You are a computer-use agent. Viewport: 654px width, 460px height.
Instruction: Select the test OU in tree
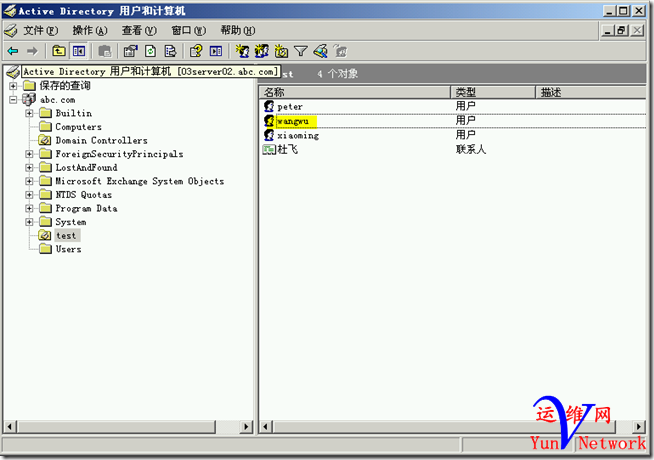click(x=66, y=236)
